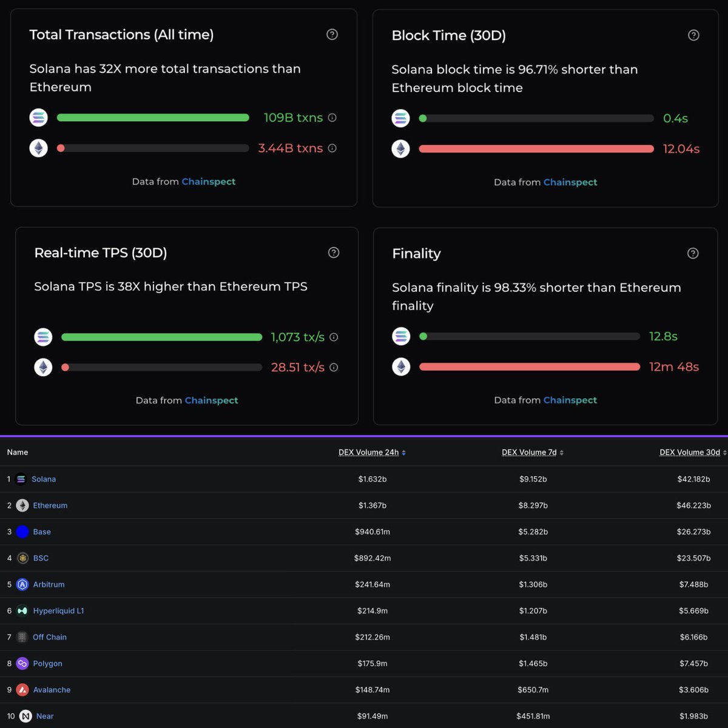
Task: Click Arbitrum 30d volume $7.488b
Action: (693, 585)
